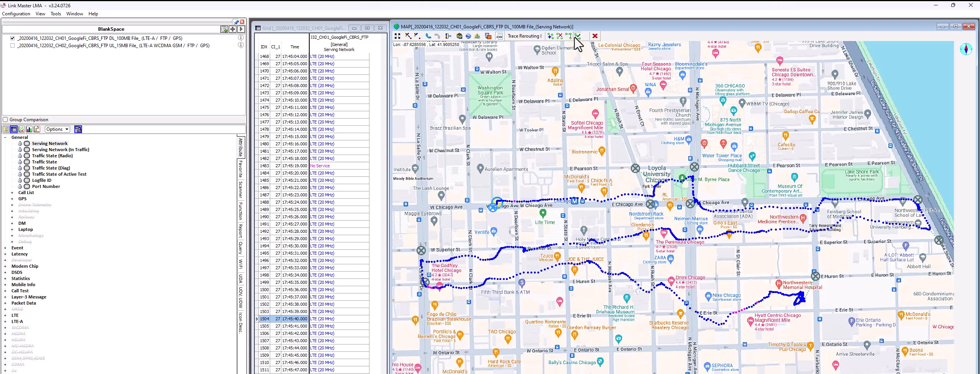980x374 pixels.
Task: Click the connect trace nodes icon
Action: tap(568, 36)
